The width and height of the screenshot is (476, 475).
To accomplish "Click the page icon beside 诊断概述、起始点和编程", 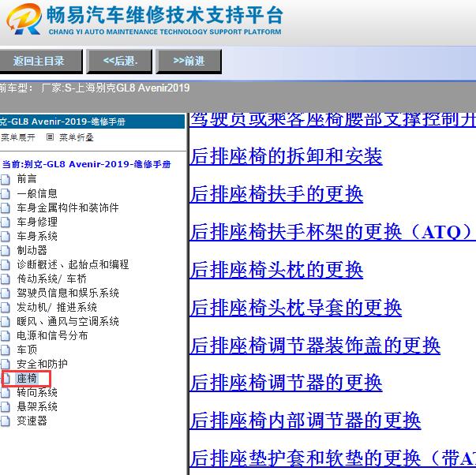I will tap(5, 264).
